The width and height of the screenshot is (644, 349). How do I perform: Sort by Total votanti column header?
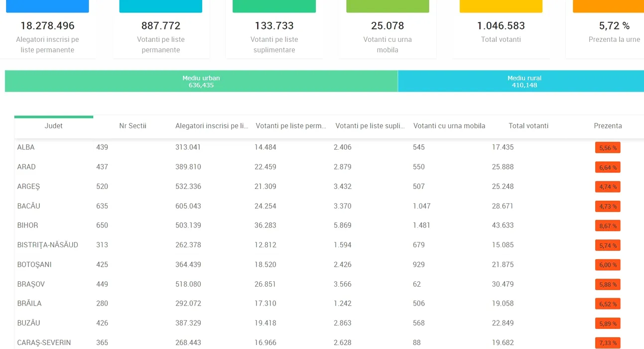[528, 126]
